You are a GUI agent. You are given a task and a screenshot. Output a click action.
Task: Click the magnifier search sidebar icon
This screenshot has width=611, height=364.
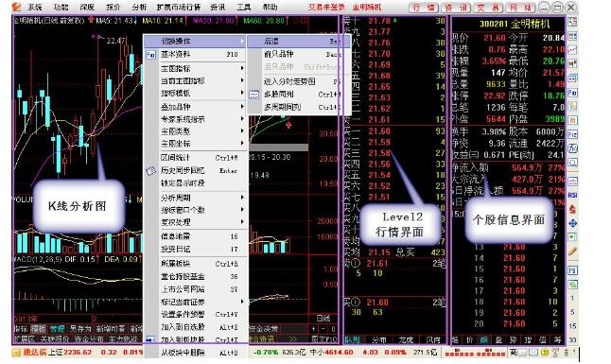[x=572, y=163]
